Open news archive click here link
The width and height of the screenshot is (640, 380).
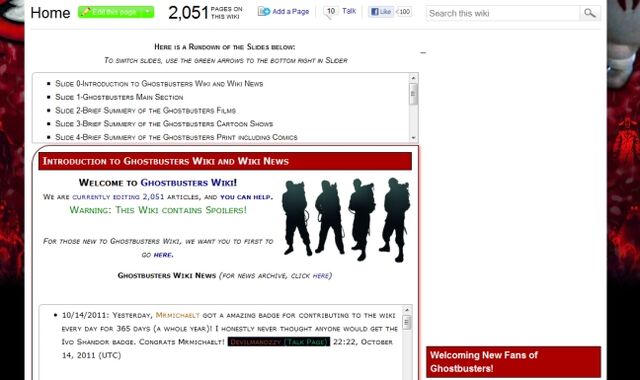click(x=320, y=276)
